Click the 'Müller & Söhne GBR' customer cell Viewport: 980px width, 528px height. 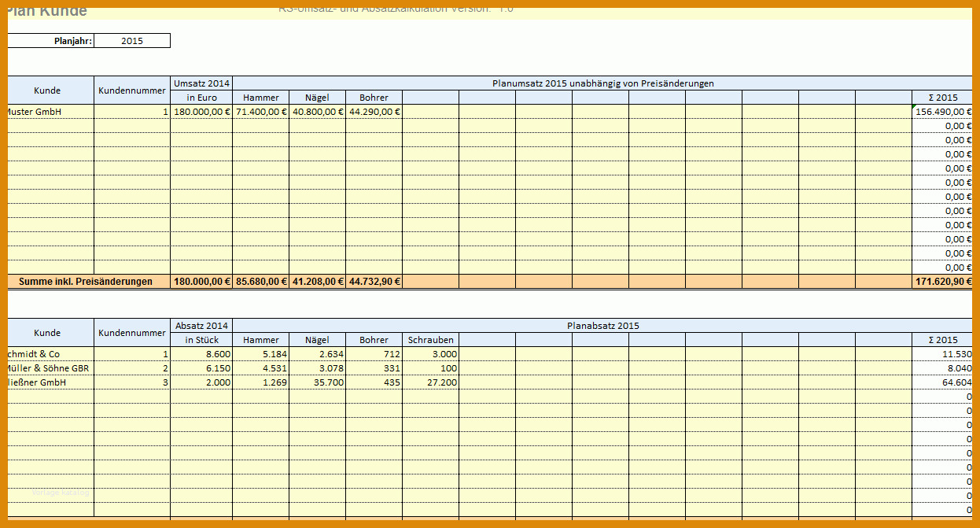pos(51,367)
